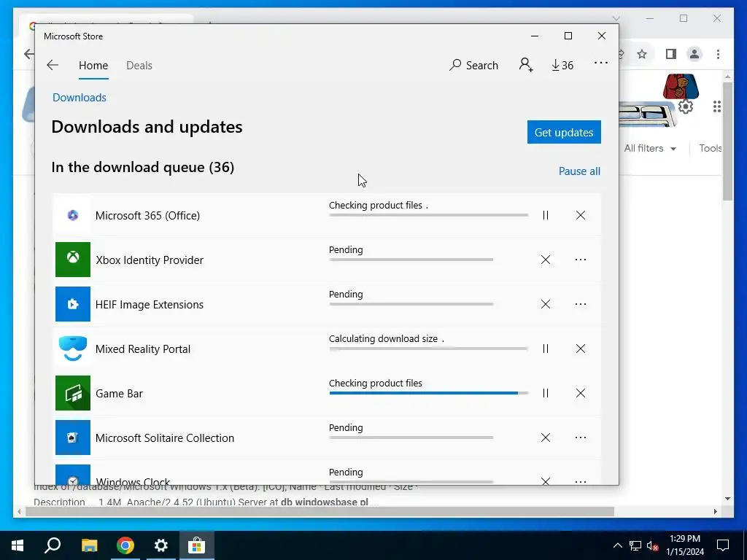The image size is (747, 560).
Task: Pause the Mixed Reality Portal download
Action: coord(546,349)
